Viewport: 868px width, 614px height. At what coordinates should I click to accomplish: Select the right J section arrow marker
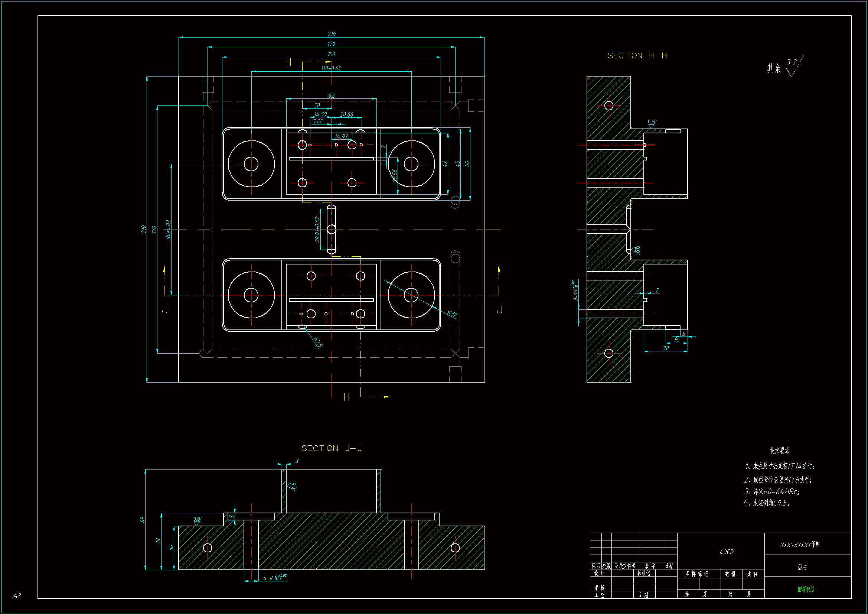click(499, 269)
